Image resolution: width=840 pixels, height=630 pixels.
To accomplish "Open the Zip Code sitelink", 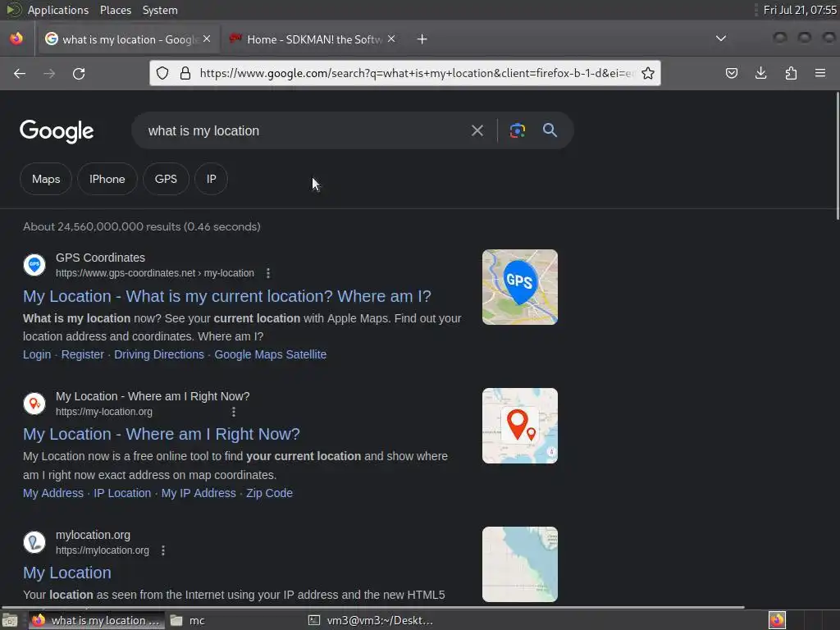I will pos(269,493).
